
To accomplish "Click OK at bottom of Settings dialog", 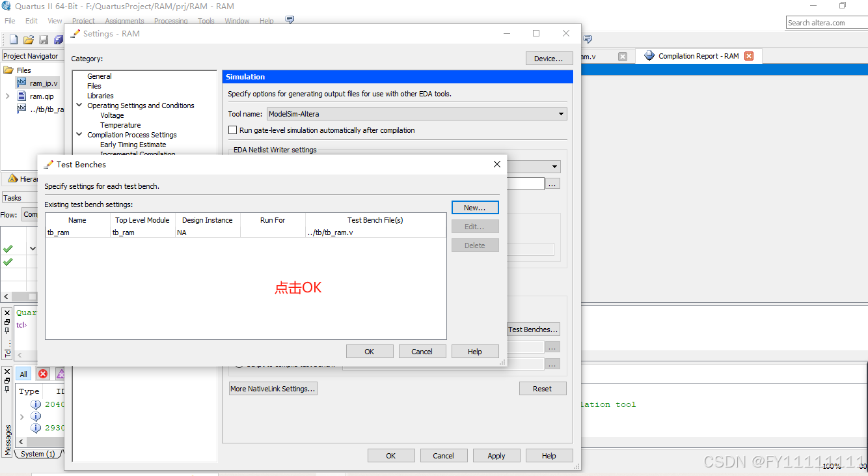I will pos(391,456).
